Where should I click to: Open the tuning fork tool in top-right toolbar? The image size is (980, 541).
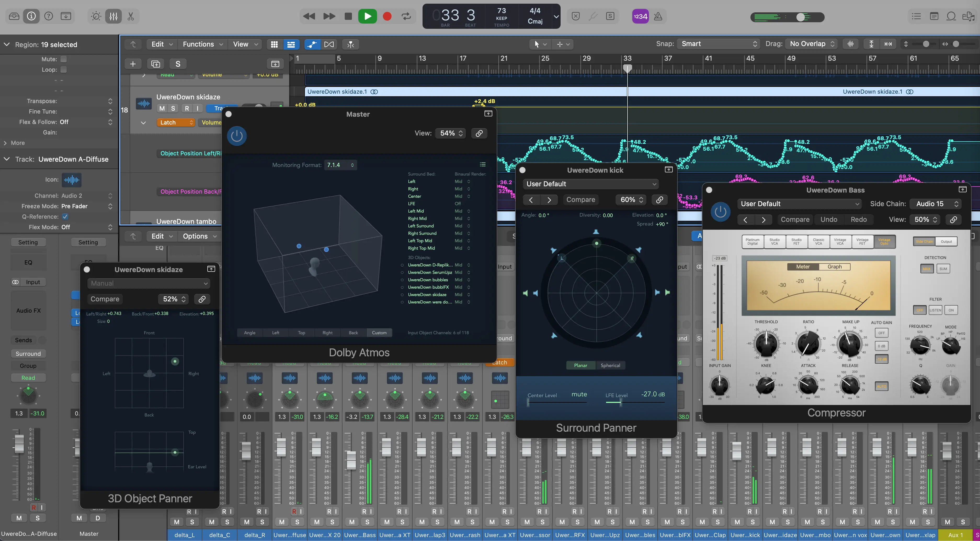pos(593,16)
